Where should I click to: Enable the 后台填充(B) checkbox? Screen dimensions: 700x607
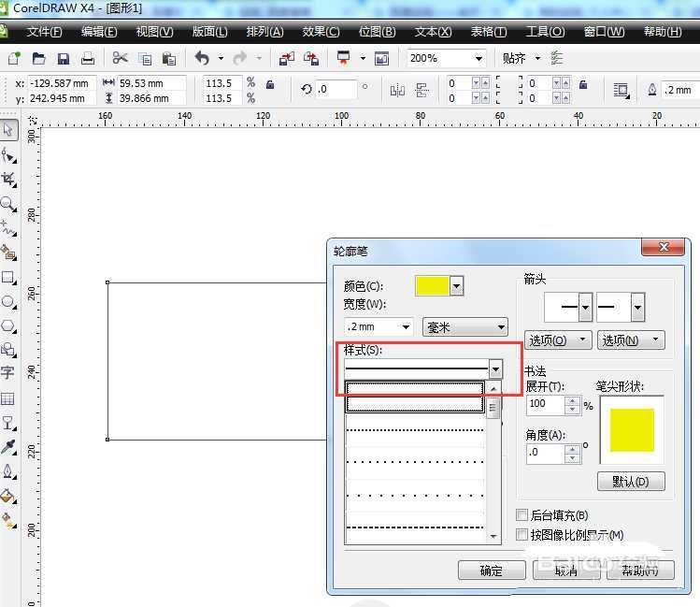click(522, 515)
